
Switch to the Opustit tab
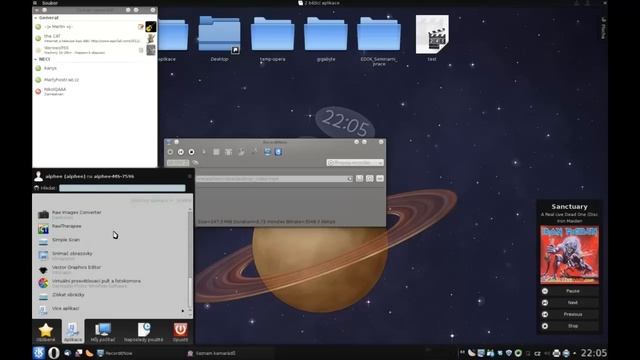180,332
